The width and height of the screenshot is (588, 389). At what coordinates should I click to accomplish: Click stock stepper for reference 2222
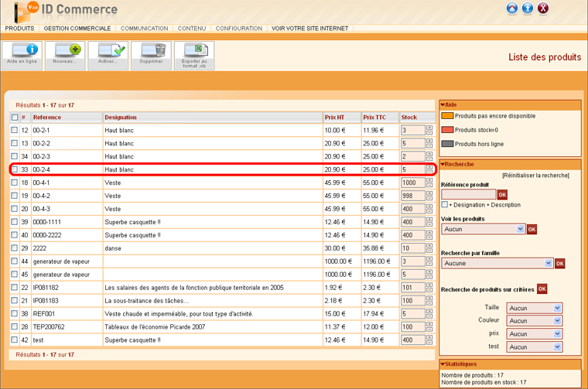pos(429,248)
